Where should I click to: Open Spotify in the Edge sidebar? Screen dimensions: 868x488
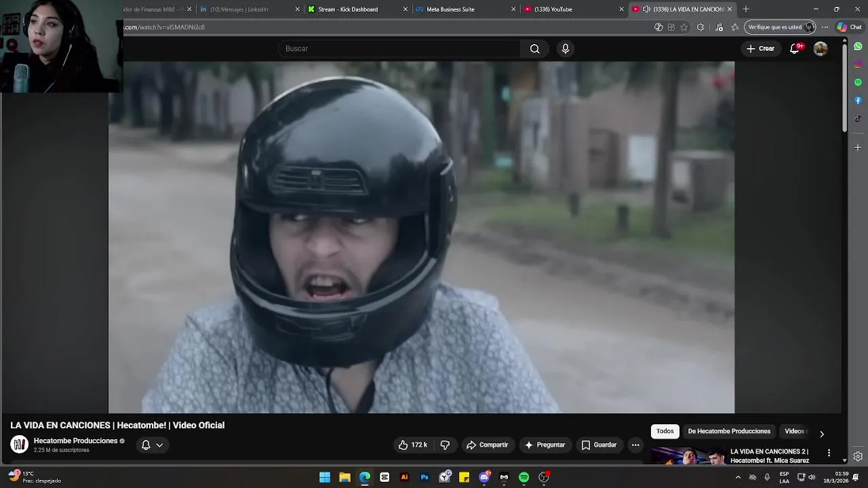pyautogui.click(x=858, y=82)
